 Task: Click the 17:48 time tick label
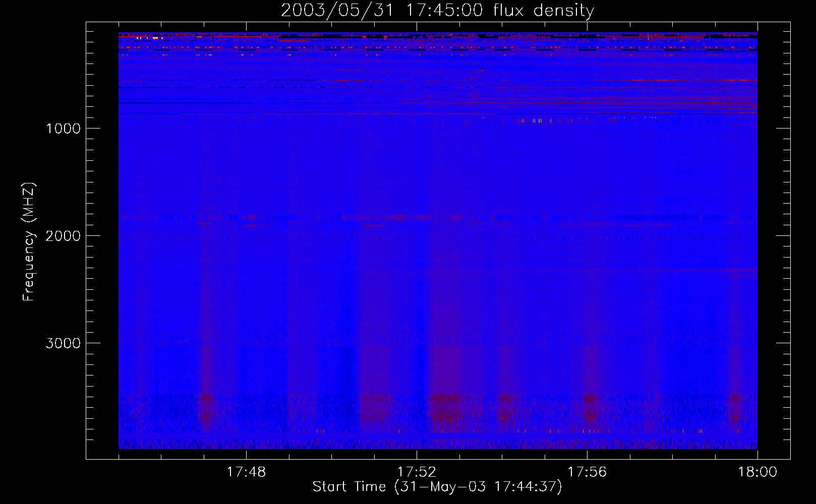tap(246, 472)
